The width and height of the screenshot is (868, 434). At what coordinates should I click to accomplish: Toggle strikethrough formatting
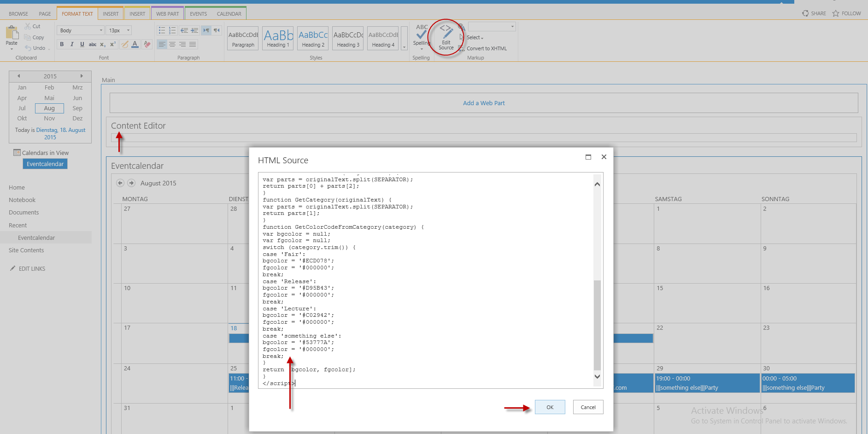[93, 44]
